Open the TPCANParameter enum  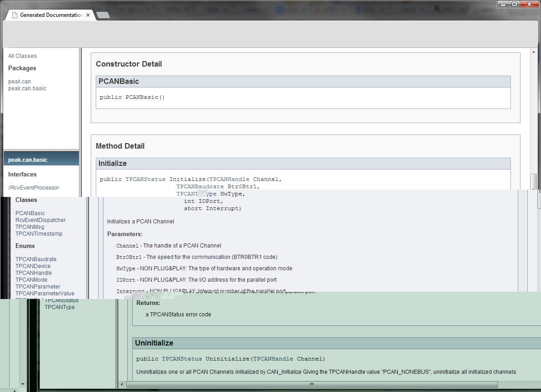(x=38, y=287)
